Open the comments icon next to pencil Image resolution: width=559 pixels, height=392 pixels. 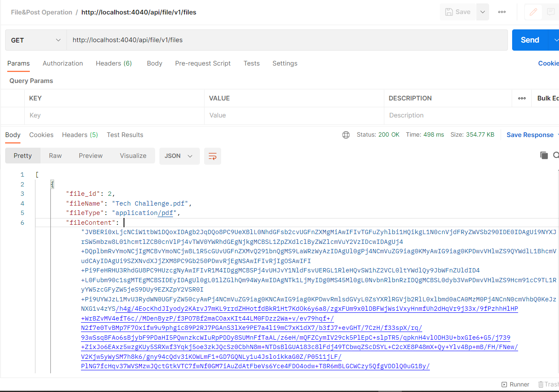click(551, 12)
